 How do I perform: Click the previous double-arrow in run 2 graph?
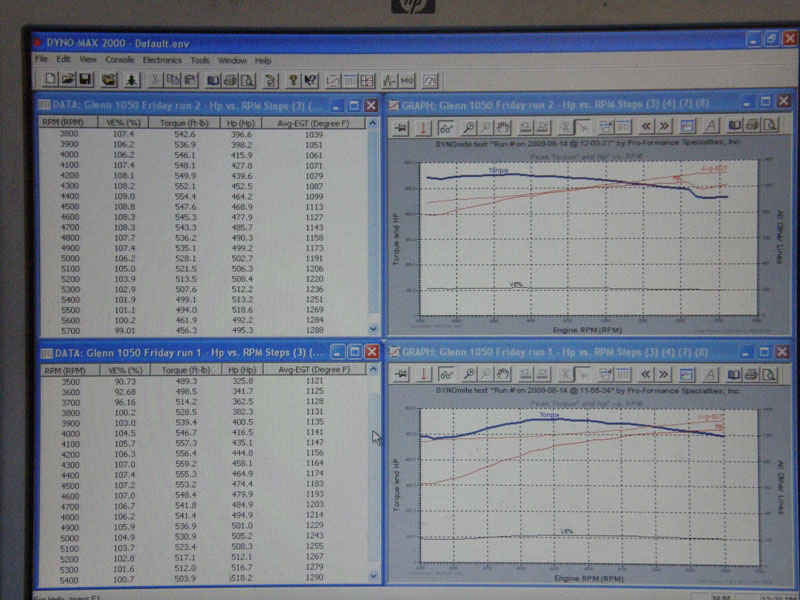click(646, 126)
